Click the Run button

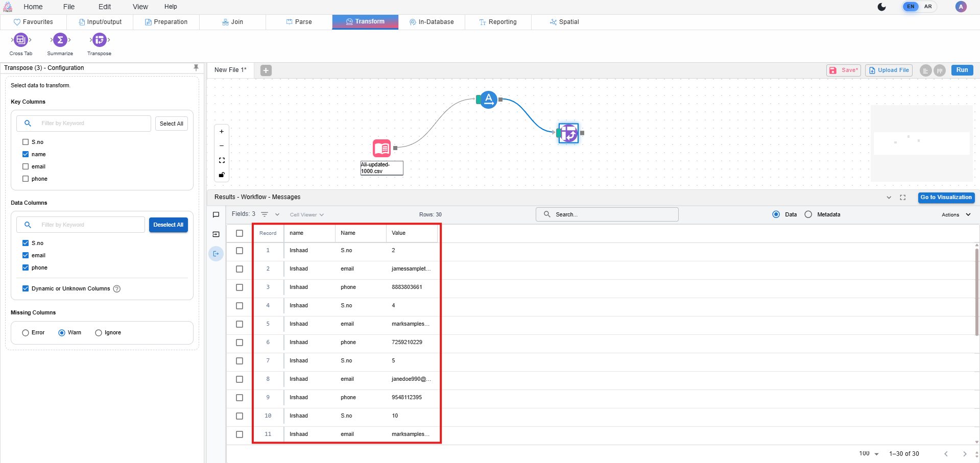pyautogui.click(x=962, y=70)
